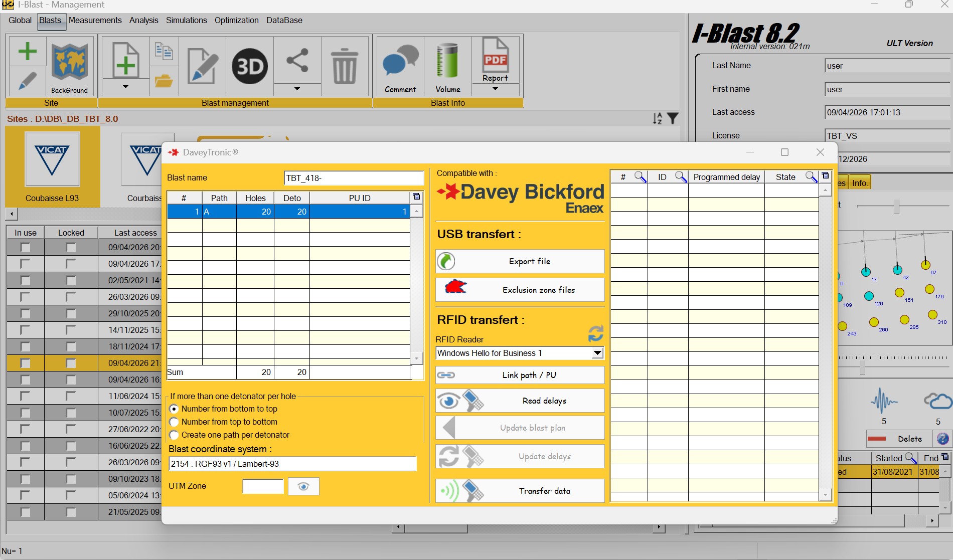This screenshot has height=560, width=953.
Task: Click the green plus add site icon
Action: (x=28, y=51)
